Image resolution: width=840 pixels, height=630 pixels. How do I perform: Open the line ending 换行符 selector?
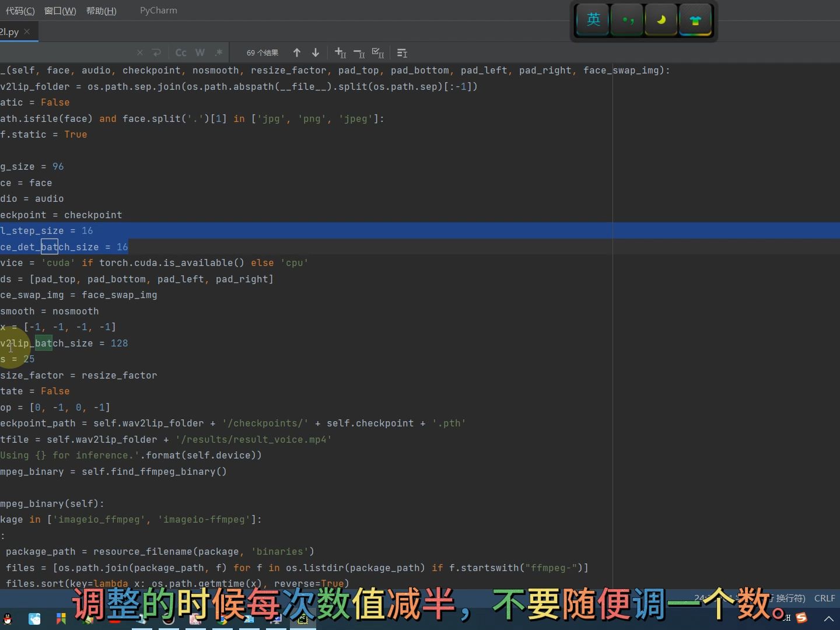[x=787, y=598]
